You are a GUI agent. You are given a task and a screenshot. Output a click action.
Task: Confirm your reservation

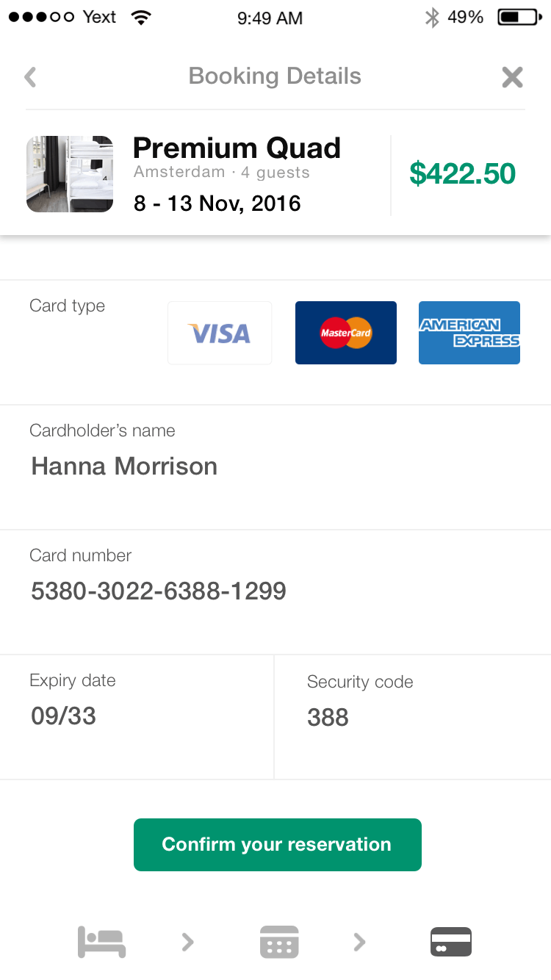278,845
